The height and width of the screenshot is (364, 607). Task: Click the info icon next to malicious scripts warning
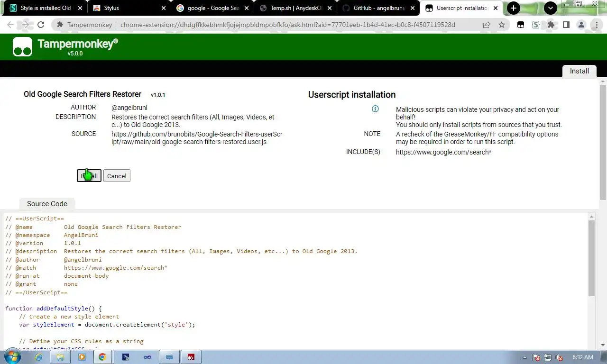375,109
